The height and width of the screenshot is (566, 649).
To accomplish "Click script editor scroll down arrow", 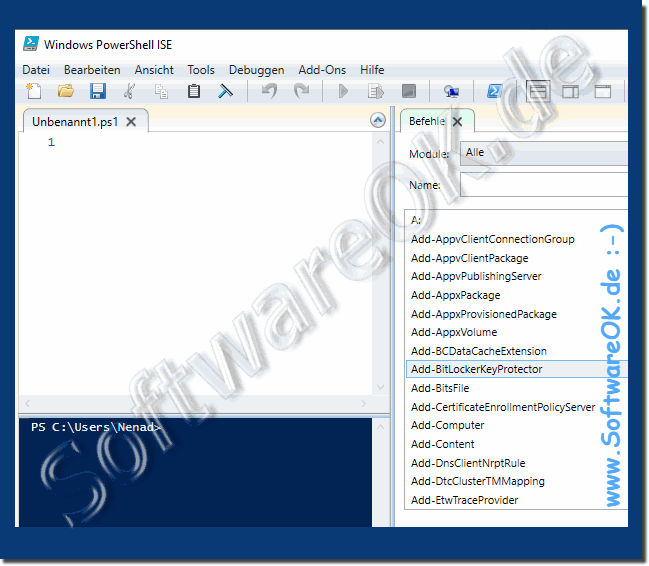I will pos(380,388).
